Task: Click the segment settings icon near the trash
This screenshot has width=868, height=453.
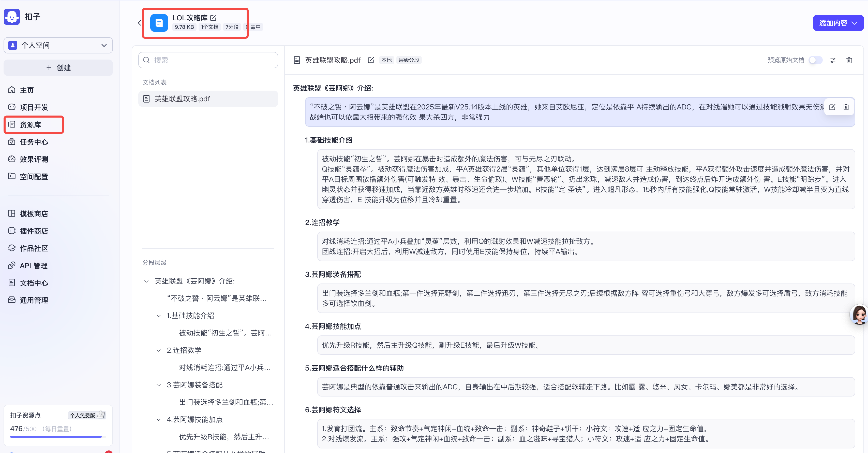Action: pos(833,60)
